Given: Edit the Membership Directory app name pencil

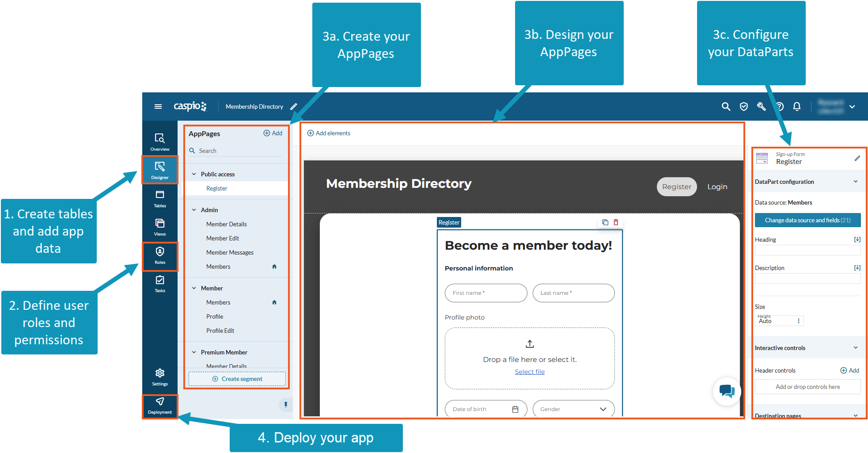Looking at the screenshot, I should (x=294, y=107).
